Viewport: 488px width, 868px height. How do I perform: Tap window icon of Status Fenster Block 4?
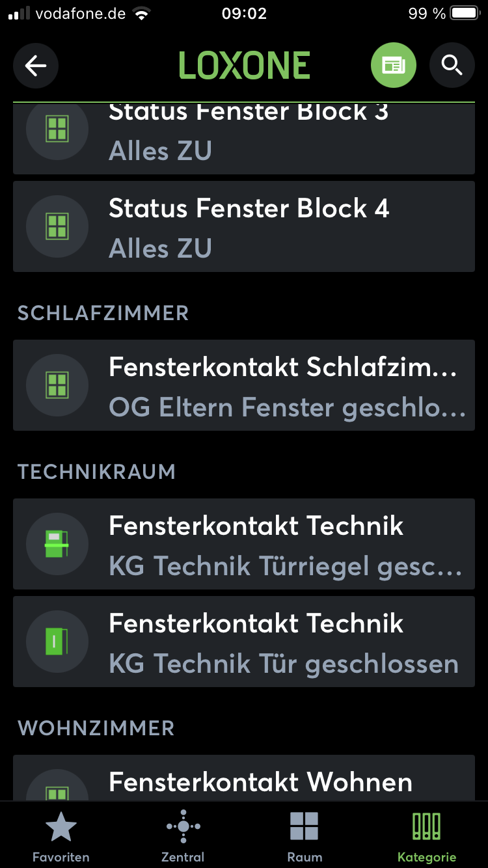[x=57, y=226]
